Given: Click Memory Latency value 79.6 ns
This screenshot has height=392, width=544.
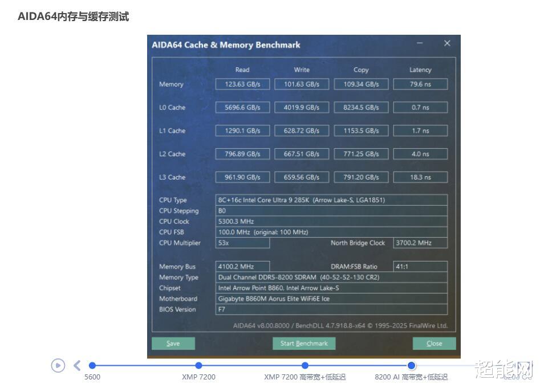Looking at the screenshot, I should pos(420,84).
